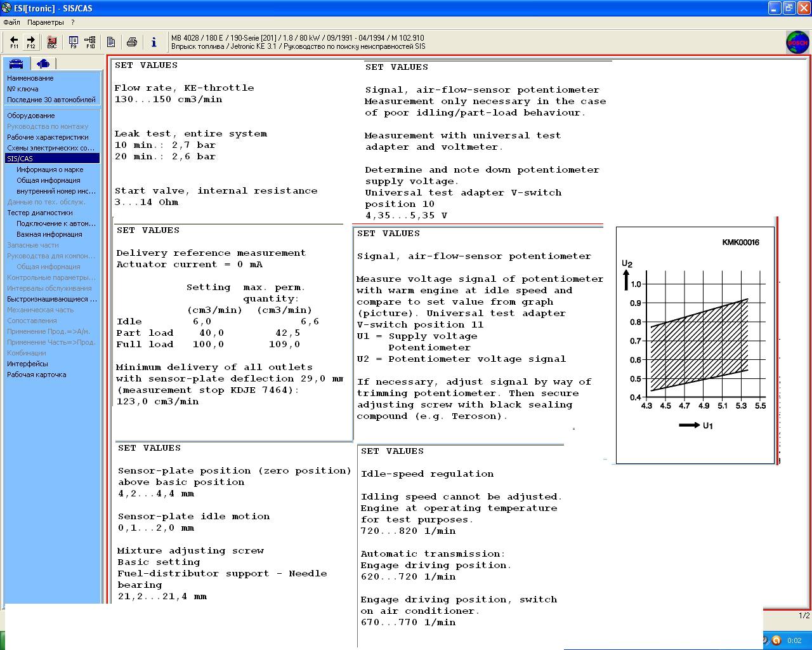Click the vehicle description line MB 4028 / 180 E
This screenshot has width=812, height=650.
pos(298,38)
